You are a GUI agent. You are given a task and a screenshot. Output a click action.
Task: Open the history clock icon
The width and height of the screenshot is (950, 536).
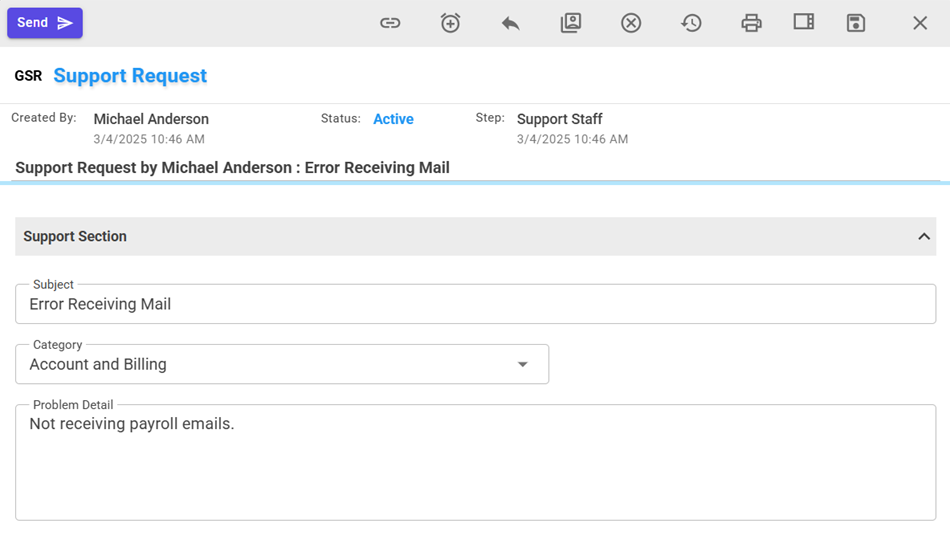[x=691, y=23]
